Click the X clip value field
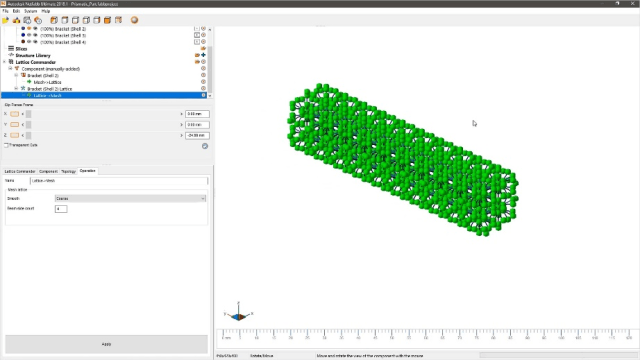Viewport: 640px width, 360px height. pyautogui.click(x=197, y=114)
